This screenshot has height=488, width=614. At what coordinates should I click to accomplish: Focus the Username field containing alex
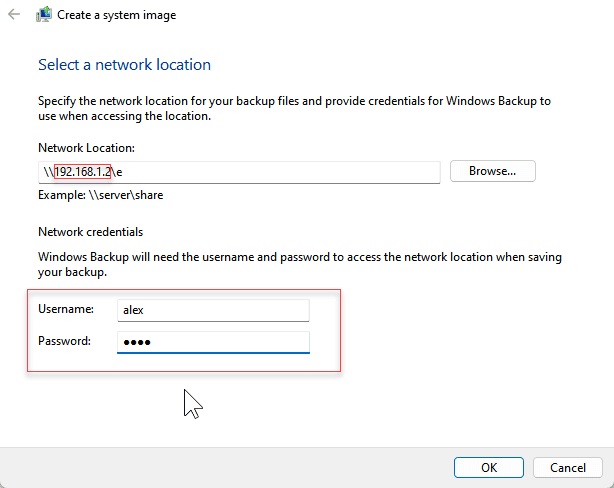(x=213, y=310)
